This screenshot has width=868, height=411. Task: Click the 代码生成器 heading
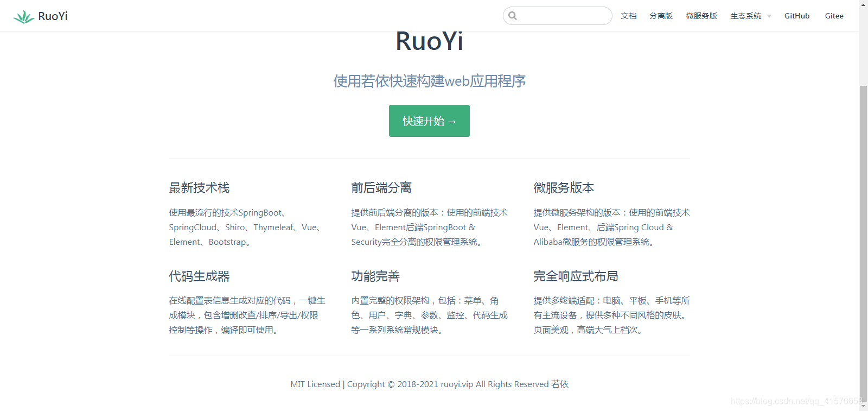[199, 276]
